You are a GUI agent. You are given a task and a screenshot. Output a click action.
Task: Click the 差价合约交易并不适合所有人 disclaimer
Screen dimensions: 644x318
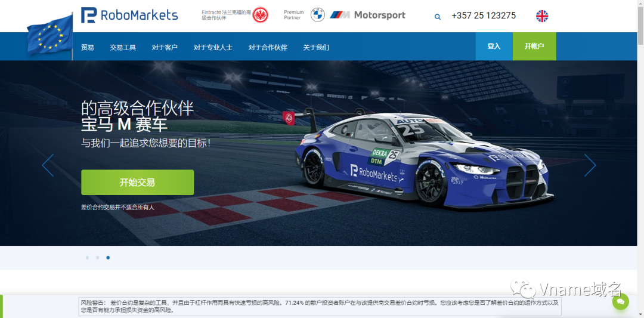point(118,208)
